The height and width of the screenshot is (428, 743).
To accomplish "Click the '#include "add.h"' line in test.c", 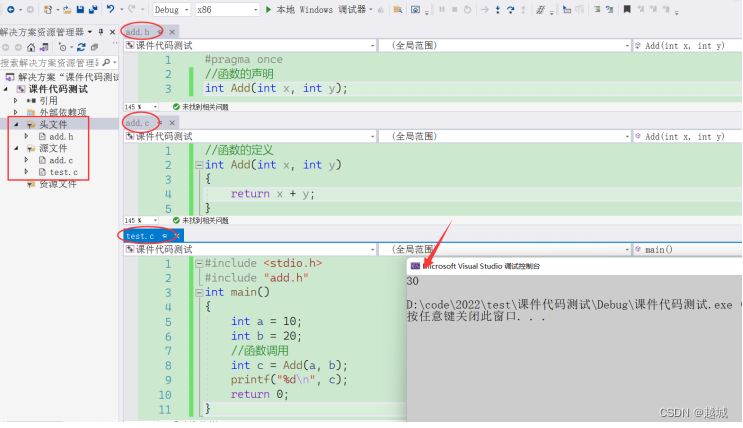I will (x=256, y=278).
